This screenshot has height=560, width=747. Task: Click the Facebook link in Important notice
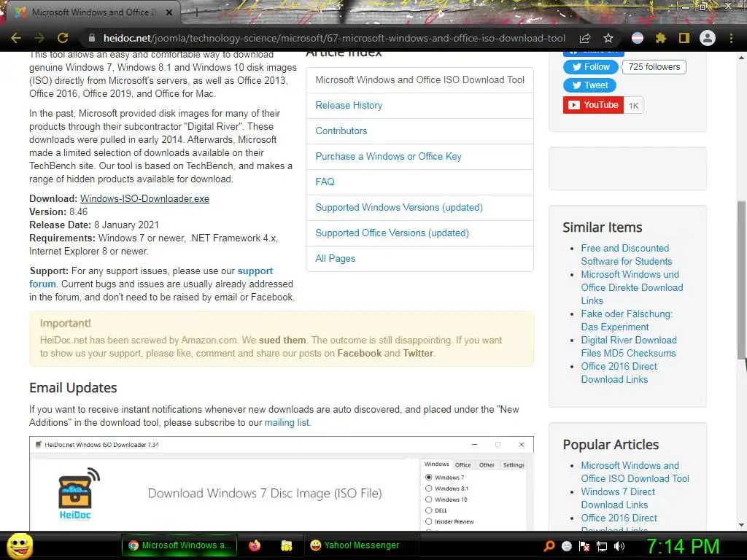click(359, 354)
